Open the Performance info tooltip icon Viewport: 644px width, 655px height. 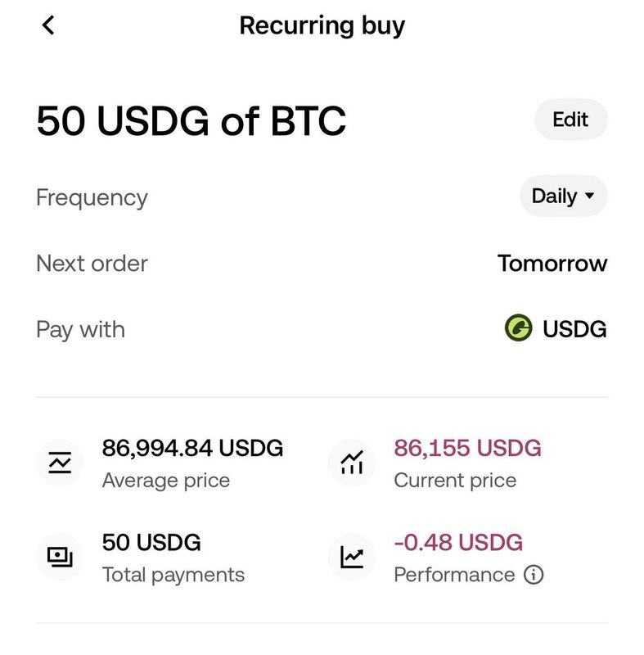point(533,575)
